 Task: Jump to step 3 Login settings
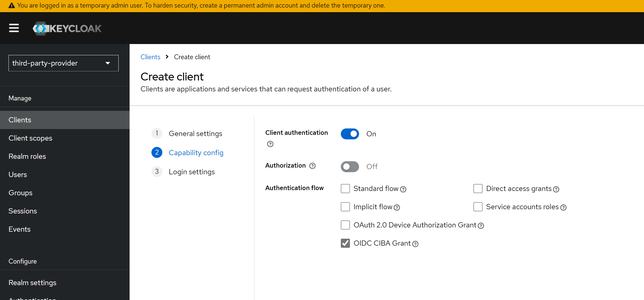pos(183,172)
